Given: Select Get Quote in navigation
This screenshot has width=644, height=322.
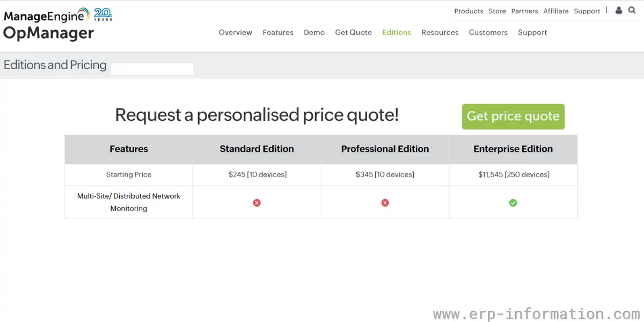Looking at the screenshot, I should pyautogui.click(x=354, y=33).
